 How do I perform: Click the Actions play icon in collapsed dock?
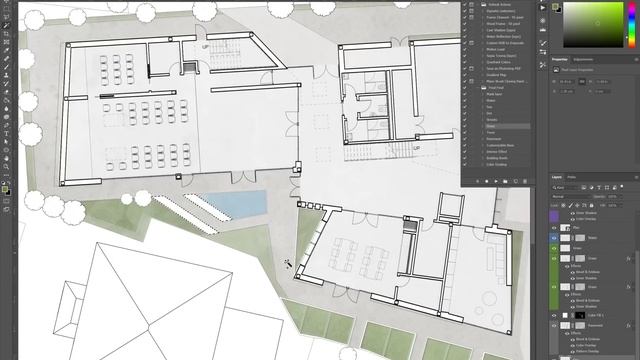[542, 8]
